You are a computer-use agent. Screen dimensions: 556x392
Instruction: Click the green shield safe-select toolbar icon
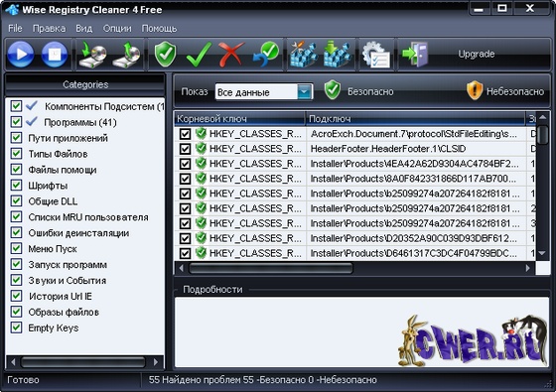(165, 55)
